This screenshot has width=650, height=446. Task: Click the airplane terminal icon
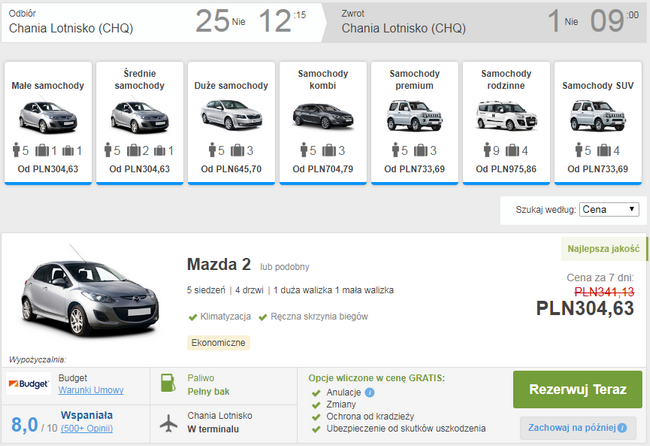click(x=169, y=423)
